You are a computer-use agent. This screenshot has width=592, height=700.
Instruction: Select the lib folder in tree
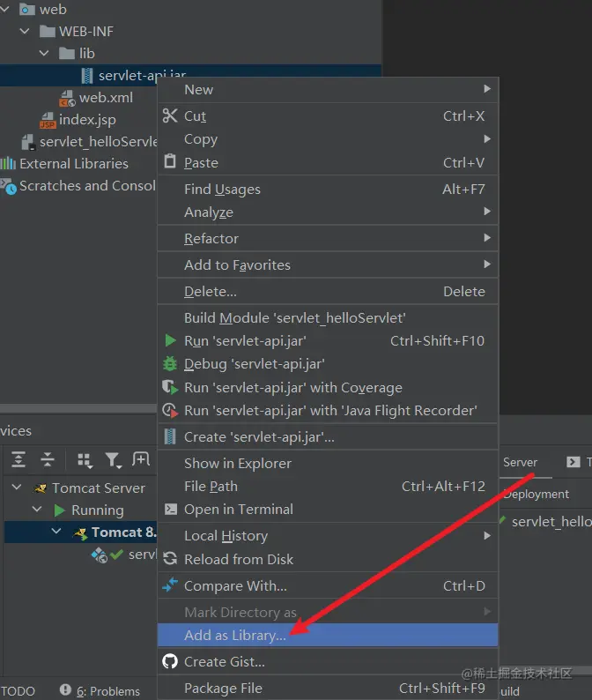point(87,53)
